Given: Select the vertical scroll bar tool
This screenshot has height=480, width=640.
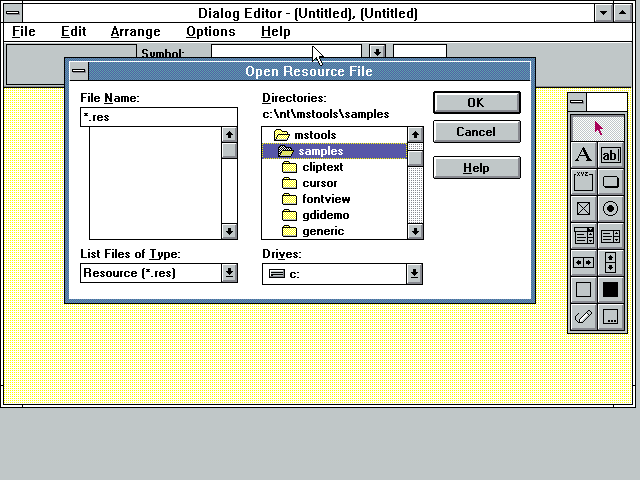Looking at the screenshot, I should click(x=611, y=262).
